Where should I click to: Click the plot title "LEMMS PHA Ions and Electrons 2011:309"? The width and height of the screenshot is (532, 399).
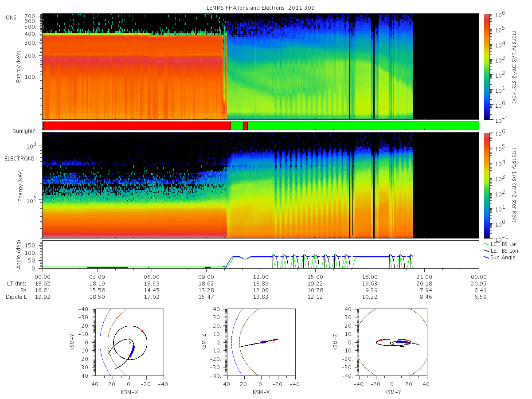point(261,8)
